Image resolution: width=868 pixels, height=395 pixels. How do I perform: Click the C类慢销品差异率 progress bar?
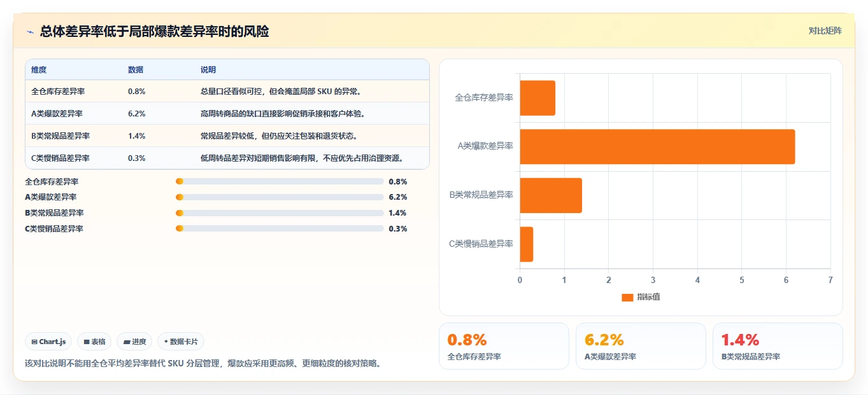[x=280, y=229]
